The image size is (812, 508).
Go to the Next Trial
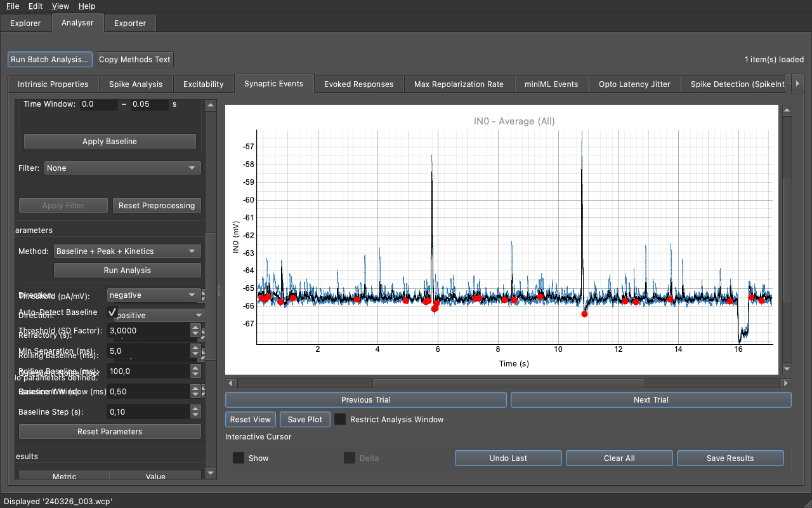point(651,400)
